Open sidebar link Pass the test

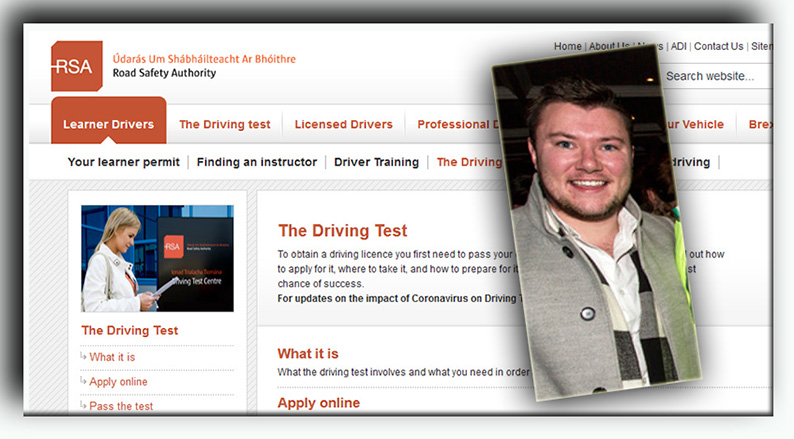(x=121, y=406)
